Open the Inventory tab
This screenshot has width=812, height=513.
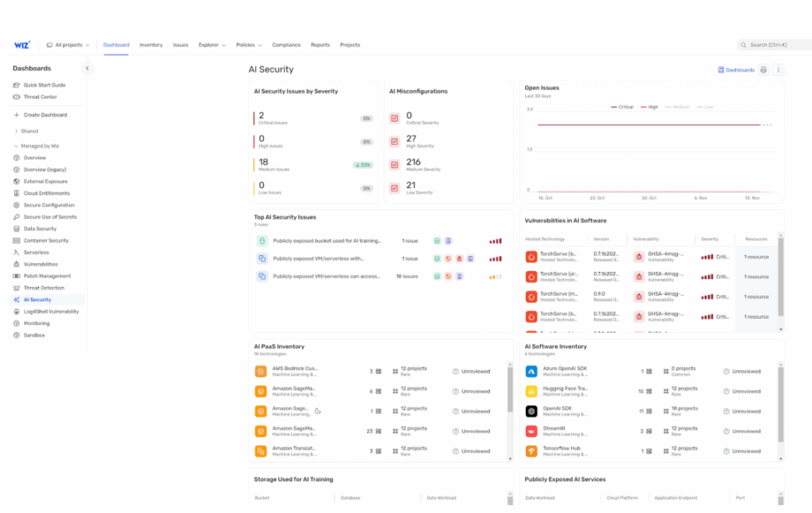click(151, 45)
